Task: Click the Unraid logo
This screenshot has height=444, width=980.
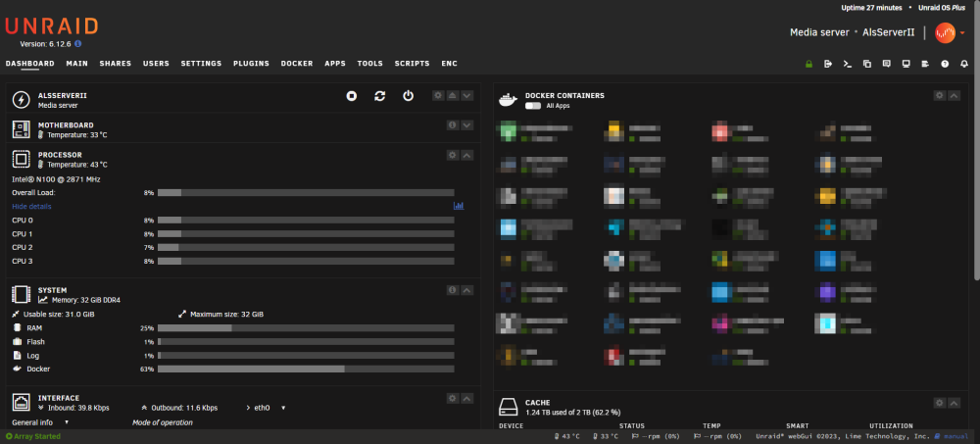Action: [51, 26]
